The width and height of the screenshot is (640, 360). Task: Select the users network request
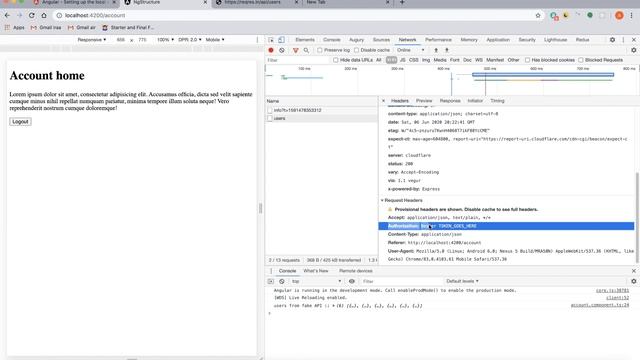321,118
